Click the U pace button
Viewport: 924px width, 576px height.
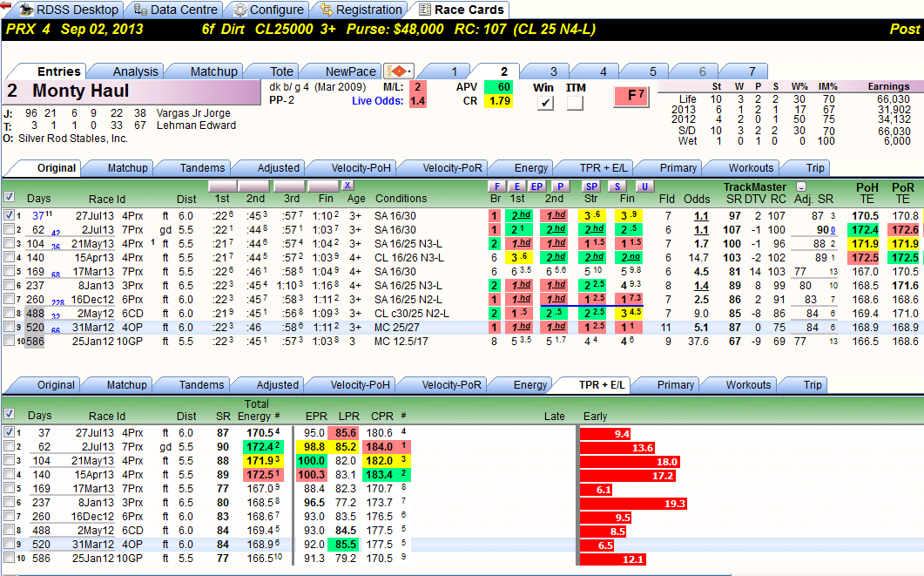(x=644, y=186)
